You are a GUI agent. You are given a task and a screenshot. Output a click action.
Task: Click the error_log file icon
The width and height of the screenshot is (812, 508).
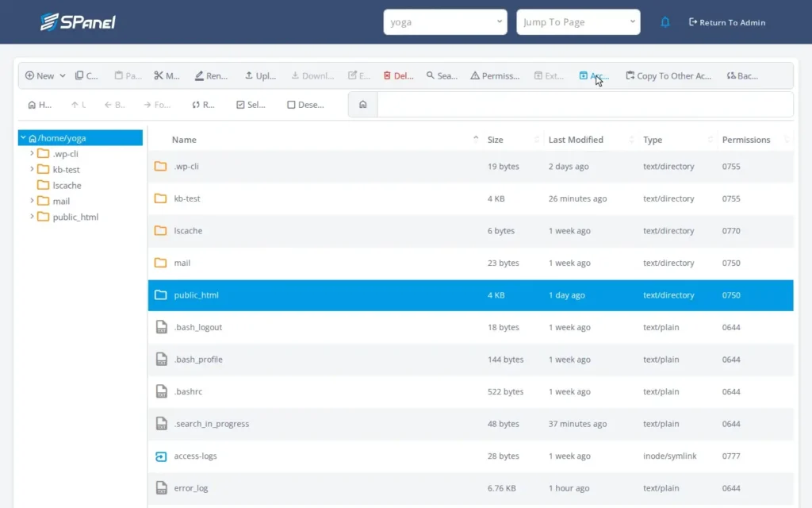click(x=162, y=487)
